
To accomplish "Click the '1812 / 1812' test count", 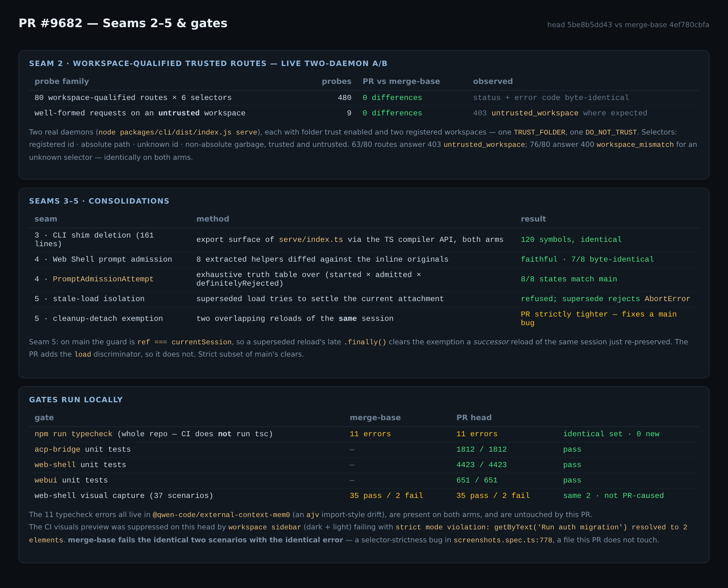I will click(482, 449).
